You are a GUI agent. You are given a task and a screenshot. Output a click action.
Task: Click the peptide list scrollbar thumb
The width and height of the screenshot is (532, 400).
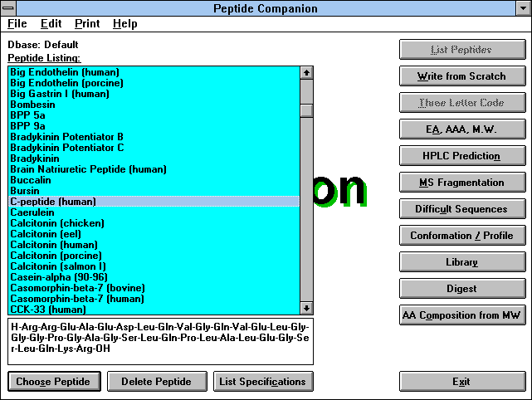307,110
